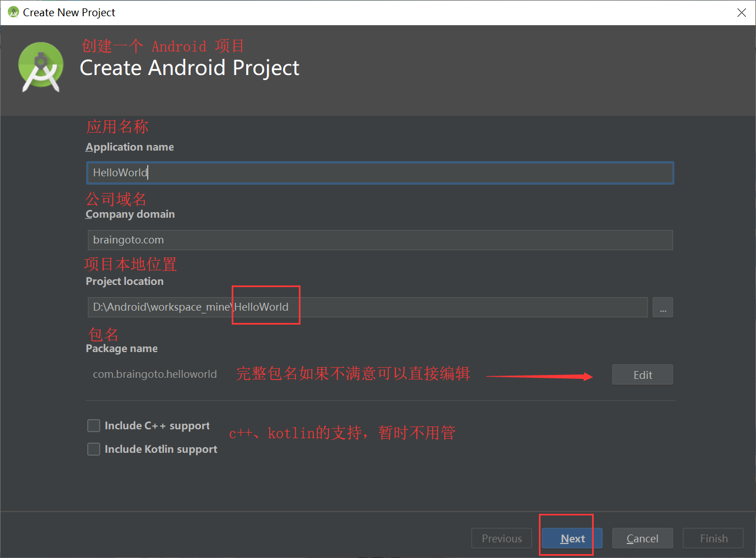Click the Cancel button
This screenshot has height=558, width=756.
click(x=642, y=538)
